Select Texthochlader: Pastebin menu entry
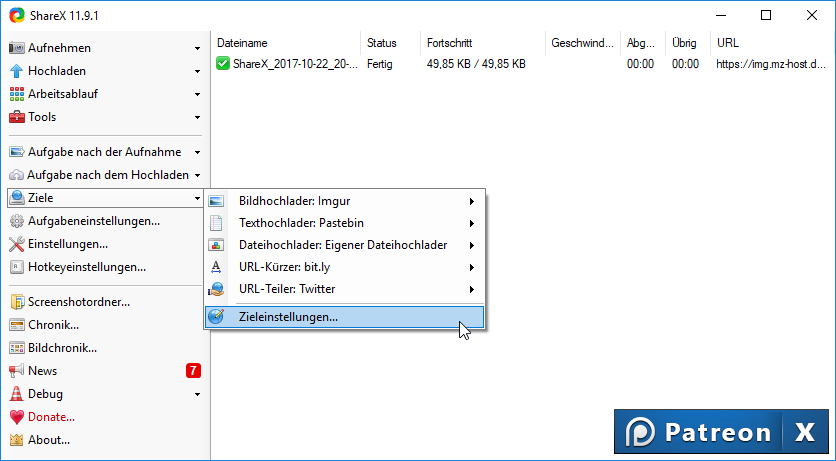The height and width of the screenshot is (461, 836). [344, 223]
